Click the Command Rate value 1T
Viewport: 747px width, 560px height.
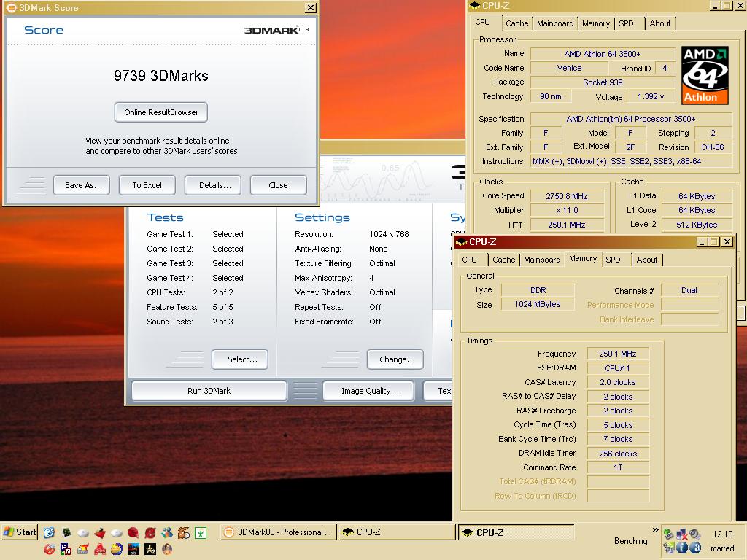(617, 467)
